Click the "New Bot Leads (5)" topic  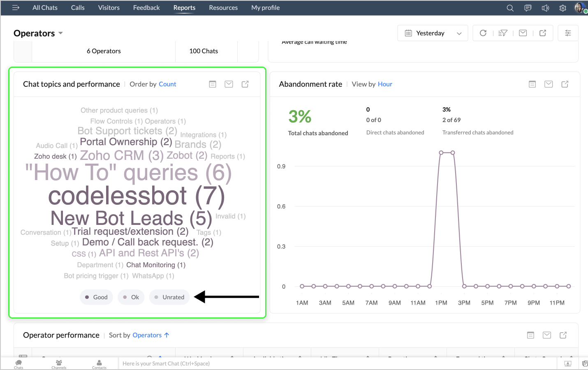point(131,218)
